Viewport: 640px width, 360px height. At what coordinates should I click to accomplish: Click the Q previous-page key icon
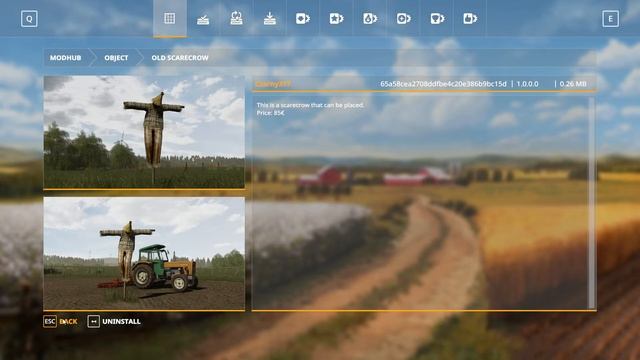click(x=29, y=19)
